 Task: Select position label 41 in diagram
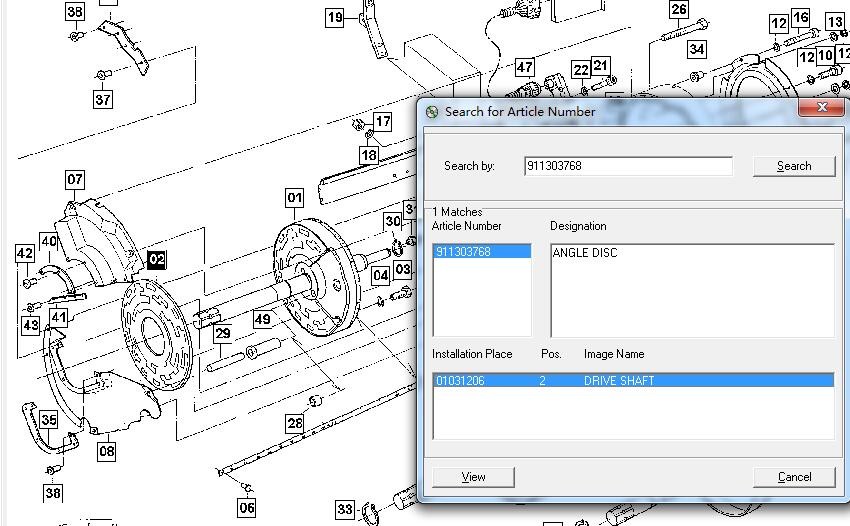(x=59, y=317)
